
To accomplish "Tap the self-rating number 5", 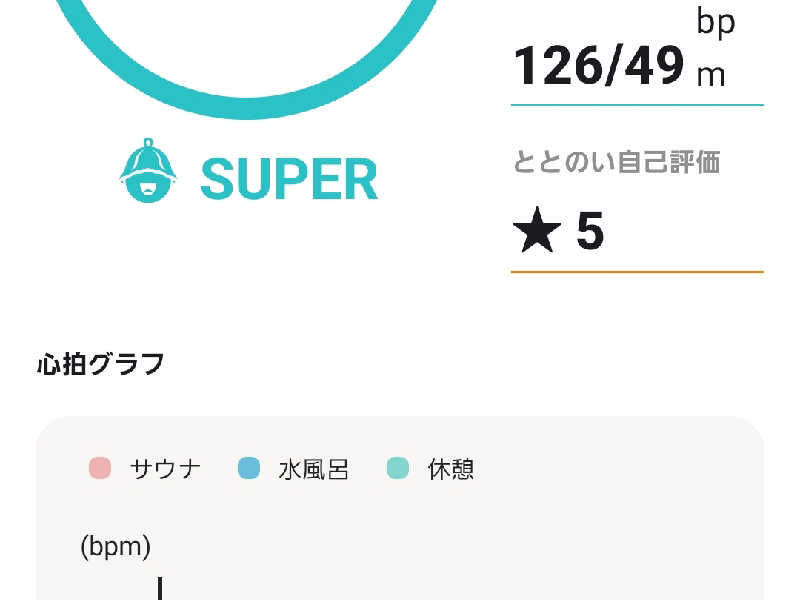I will (590, 231).
